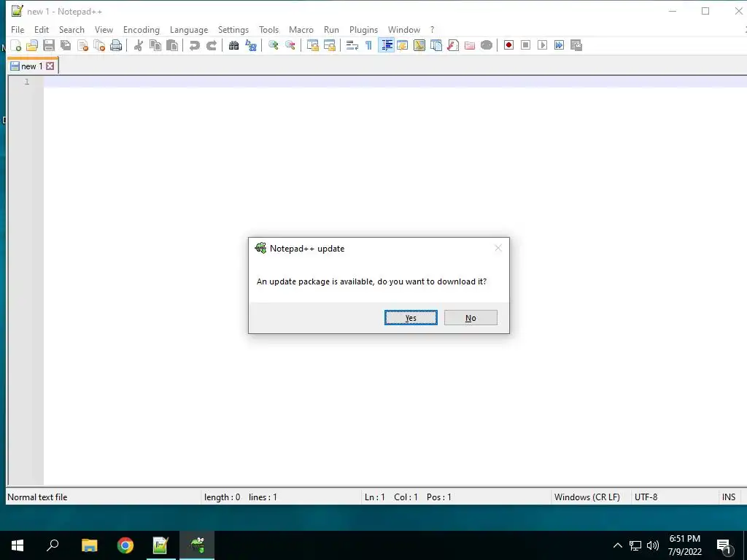Open the Window menu
The width and height of the screenshot is (747, 560).
click(x=404, y=29)
